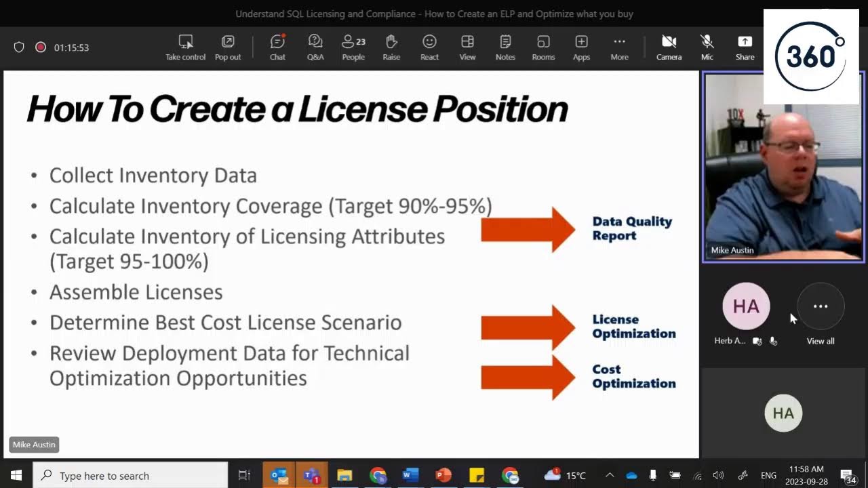Open Word from the taskbar

(x=411, y=475)
